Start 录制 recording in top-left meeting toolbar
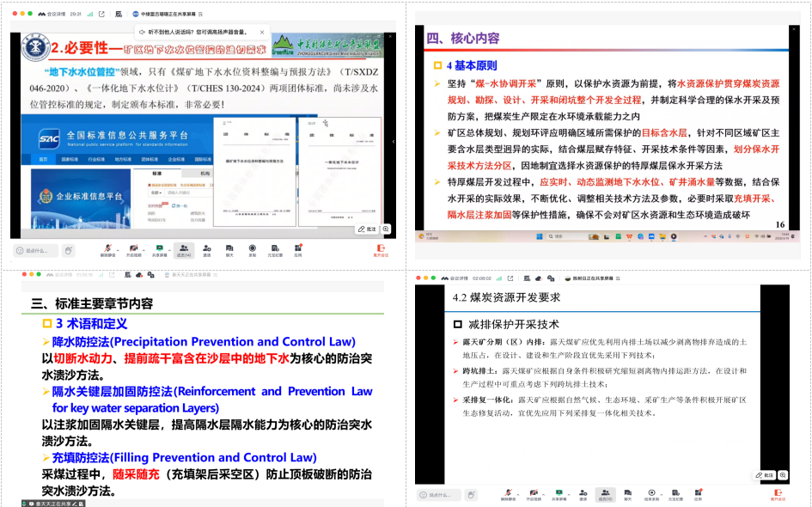Viewport: 812px width, 507px height. [x=252, y=249]
